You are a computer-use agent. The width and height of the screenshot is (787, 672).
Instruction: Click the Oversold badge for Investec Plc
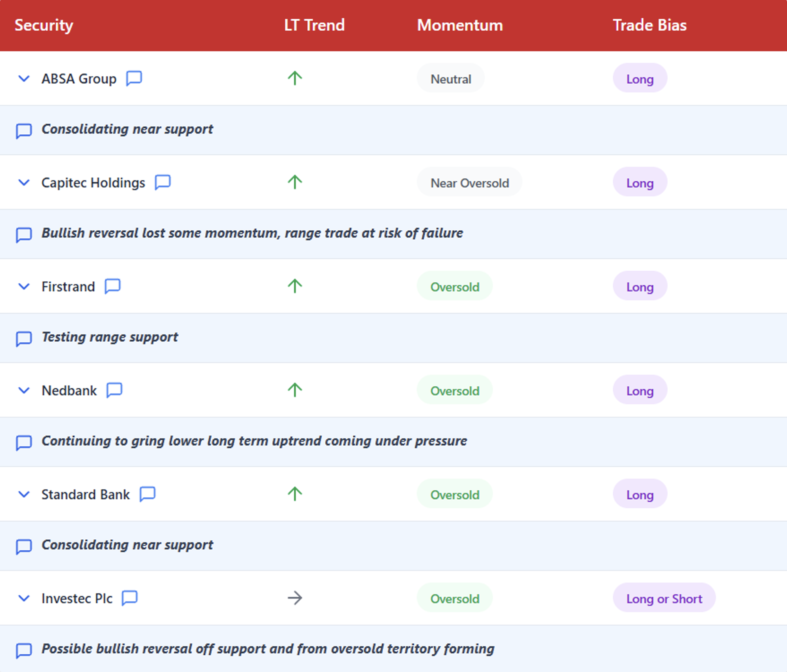455,598
